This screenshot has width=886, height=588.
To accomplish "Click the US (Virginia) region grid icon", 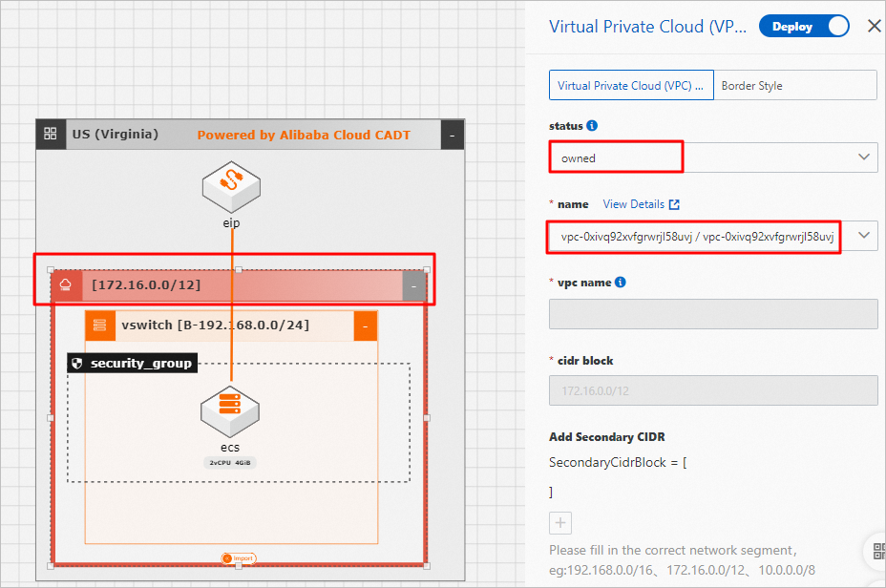I will point(51,134).
